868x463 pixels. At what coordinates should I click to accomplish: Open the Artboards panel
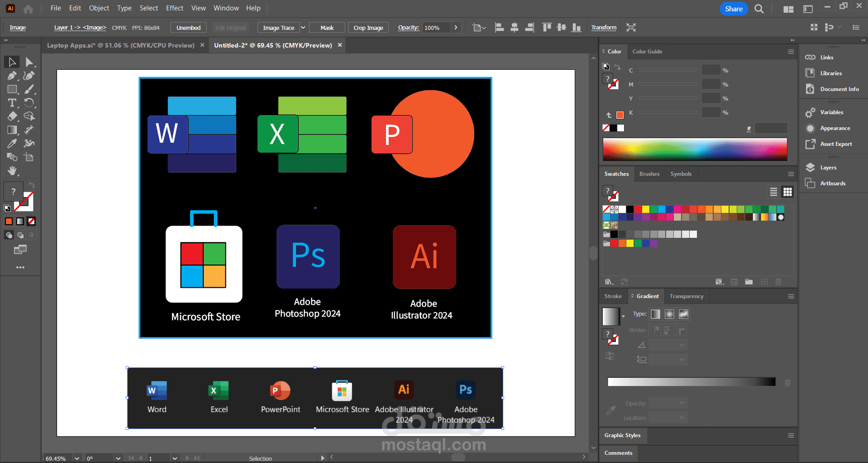click(833, 183)
